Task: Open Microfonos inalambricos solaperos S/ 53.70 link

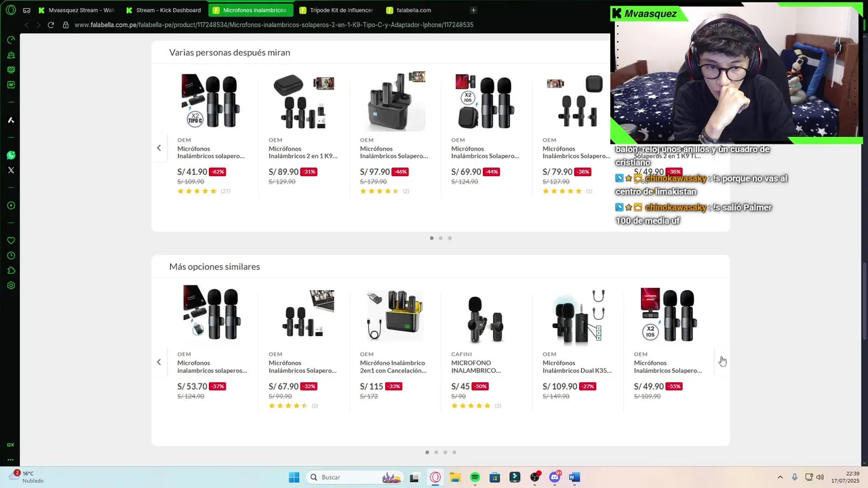Action: [212, 367]
